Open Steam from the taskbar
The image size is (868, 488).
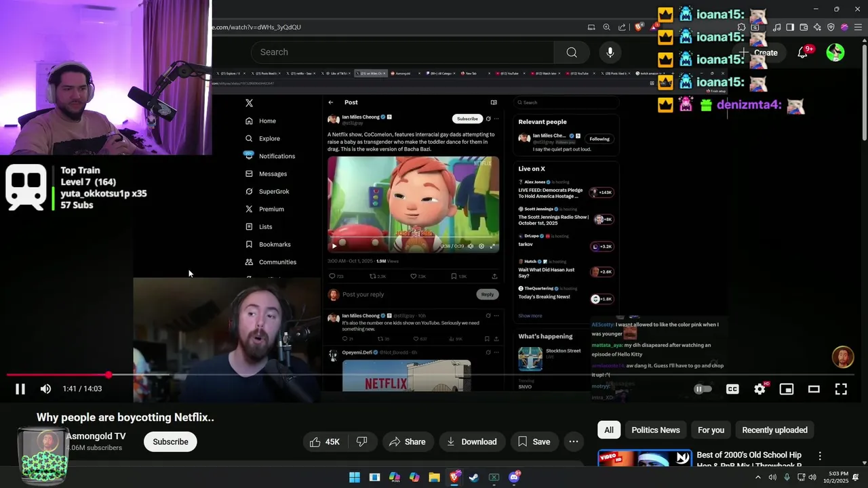point(474,477)
